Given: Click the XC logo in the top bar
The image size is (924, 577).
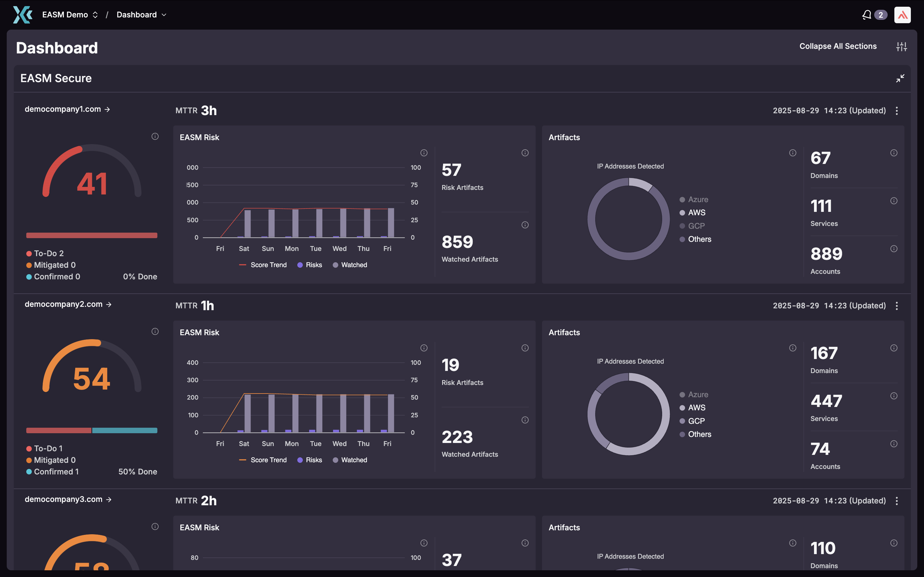Looking at the screenshot, I should point(23,15).
